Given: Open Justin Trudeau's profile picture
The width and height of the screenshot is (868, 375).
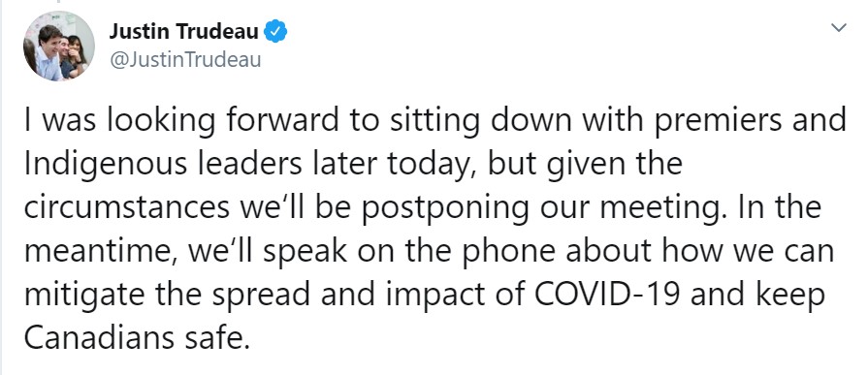Looking at the screenshot, I should pyautogui.click(x=58, y=47).
